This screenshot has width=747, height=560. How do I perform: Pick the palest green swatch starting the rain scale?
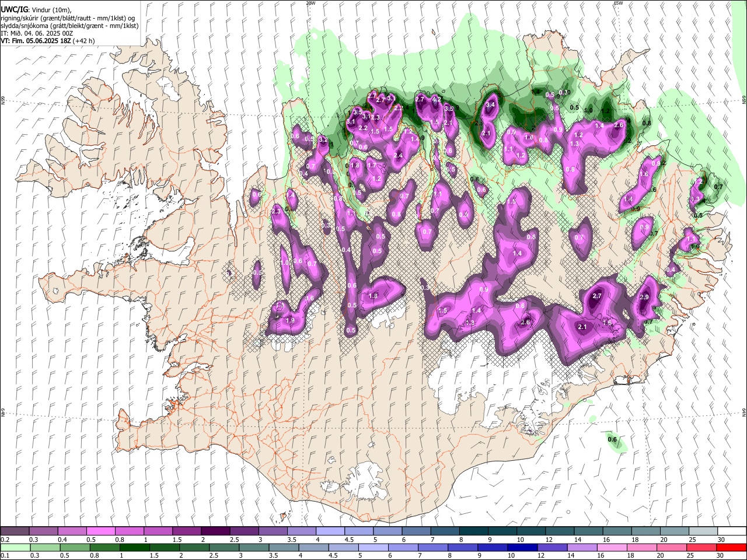(15, 548)
